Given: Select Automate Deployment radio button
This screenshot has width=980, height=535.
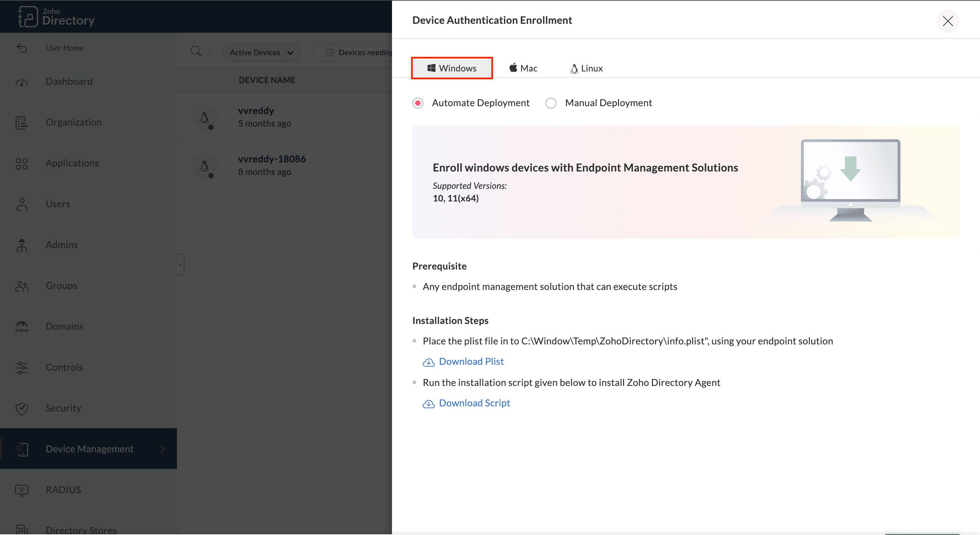Looking at the screenshot, I should pos(418,103).
